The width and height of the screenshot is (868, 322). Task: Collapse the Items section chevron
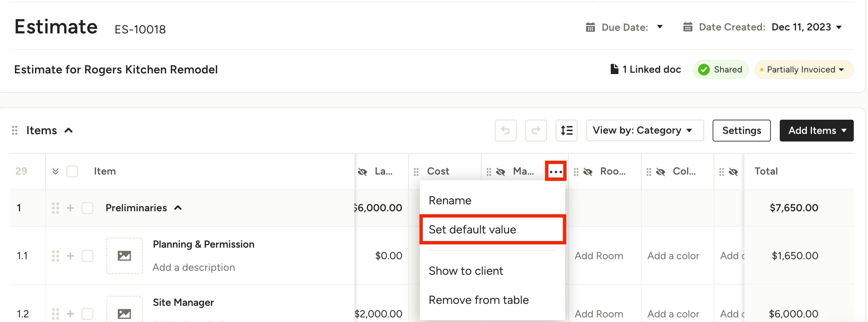click(68, 131)
